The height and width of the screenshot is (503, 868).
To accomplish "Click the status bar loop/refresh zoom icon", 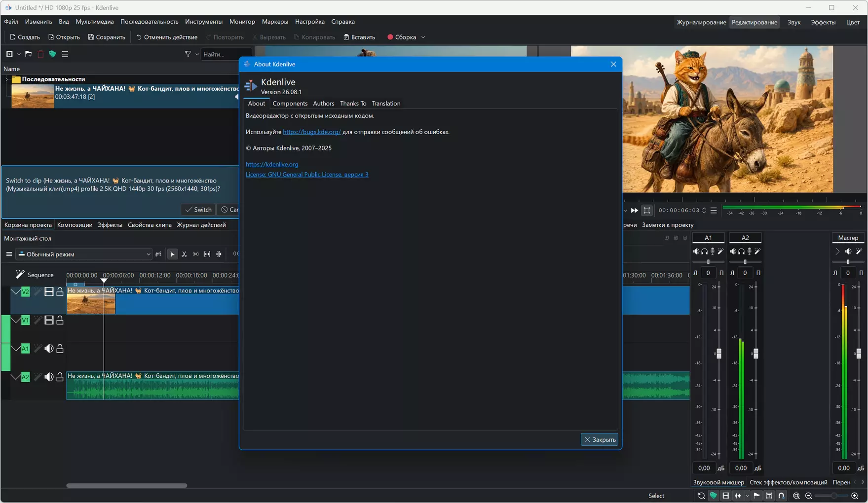I will pos(701,496).
